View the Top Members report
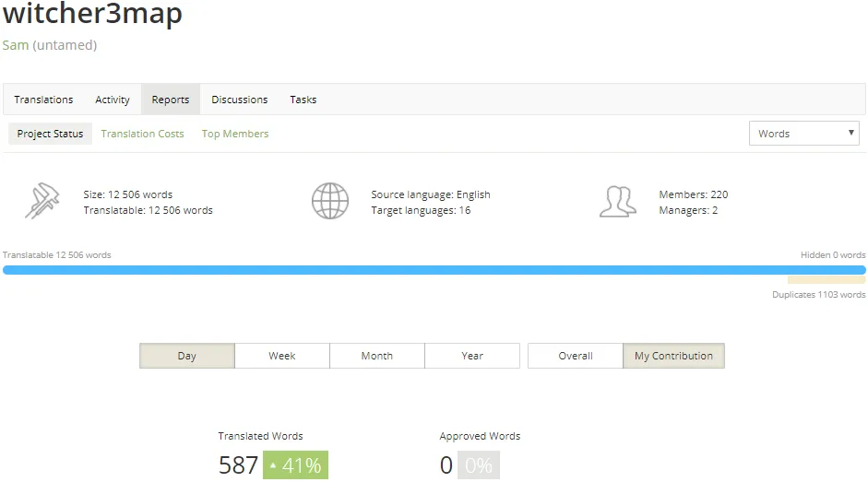This screenshot has width=868, height=482. coord(234,134)
